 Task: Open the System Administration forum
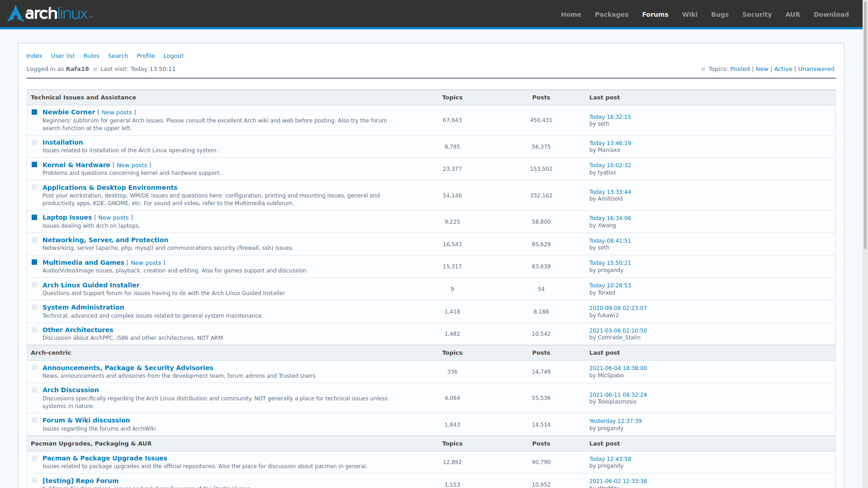pos(83,307)
